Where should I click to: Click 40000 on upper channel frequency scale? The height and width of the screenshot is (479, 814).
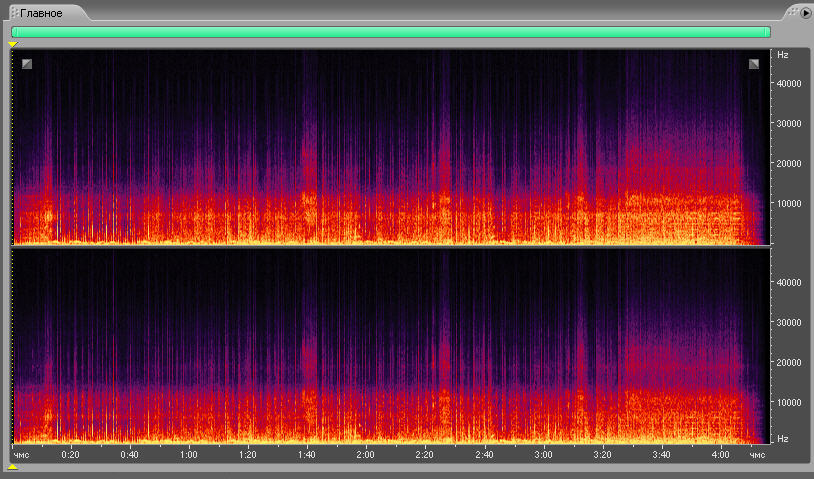click(x=790, y=84)
